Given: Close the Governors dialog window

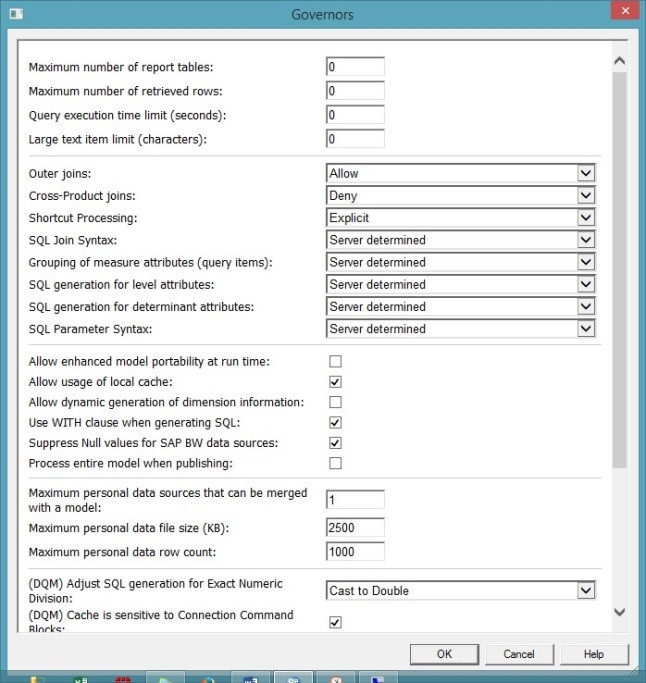Looking at the screenshot, I should tap(623, 11).
